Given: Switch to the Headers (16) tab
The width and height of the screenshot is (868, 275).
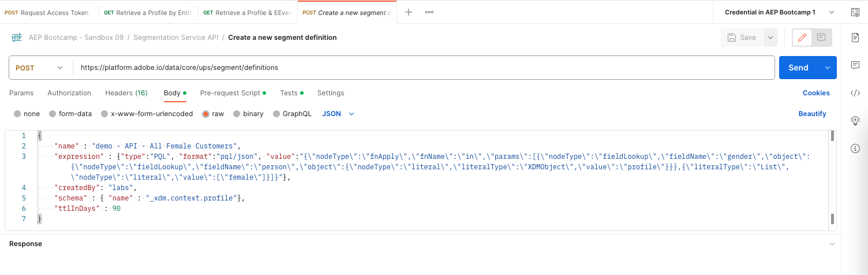Looking at the screenshot, I should [x=126, y=93].
